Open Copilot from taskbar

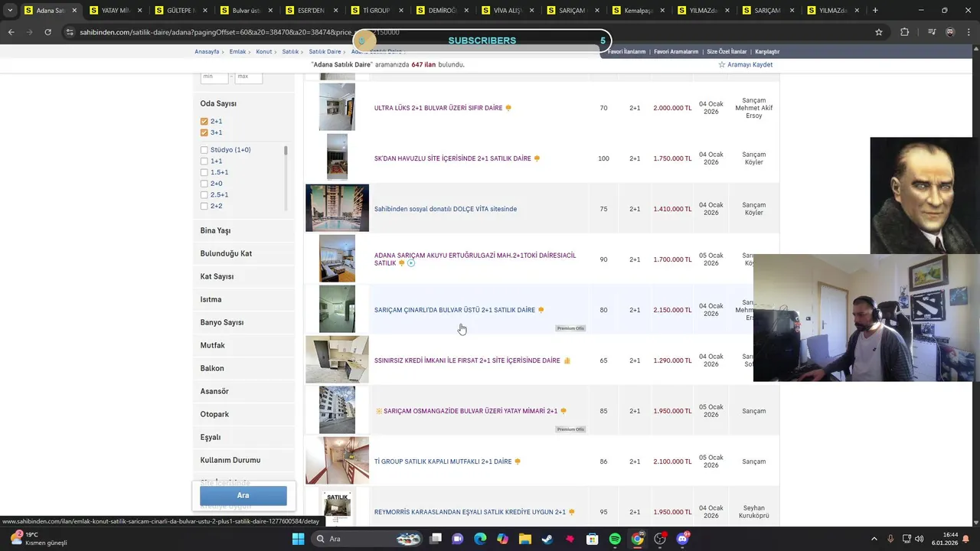coord(502,539)
